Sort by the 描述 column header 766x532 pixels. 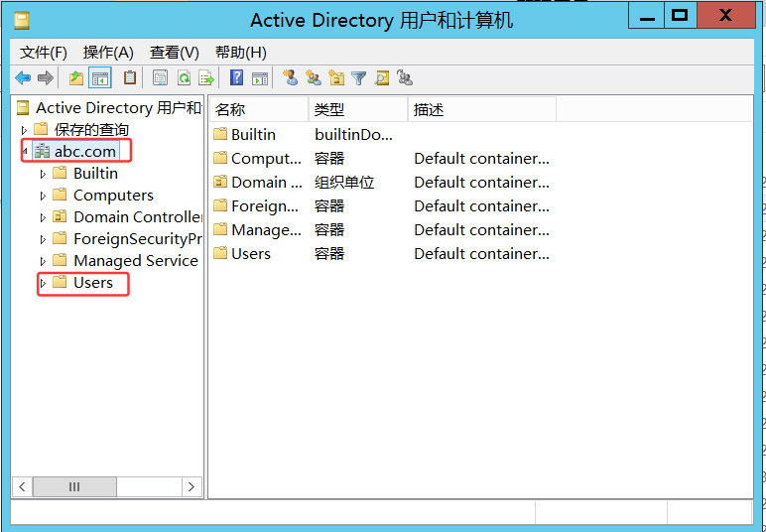(482, 109)
